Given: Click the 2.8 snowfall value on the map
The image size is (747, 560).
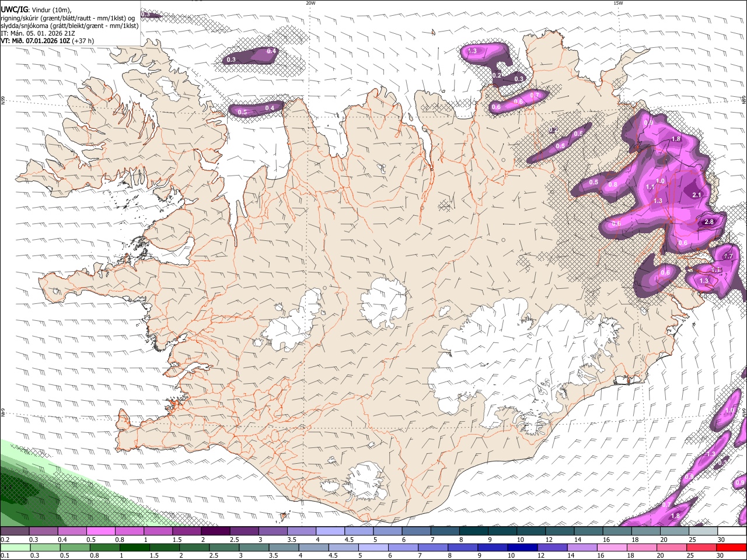Looking at the screenshot, I should click(x=709, y=222).
